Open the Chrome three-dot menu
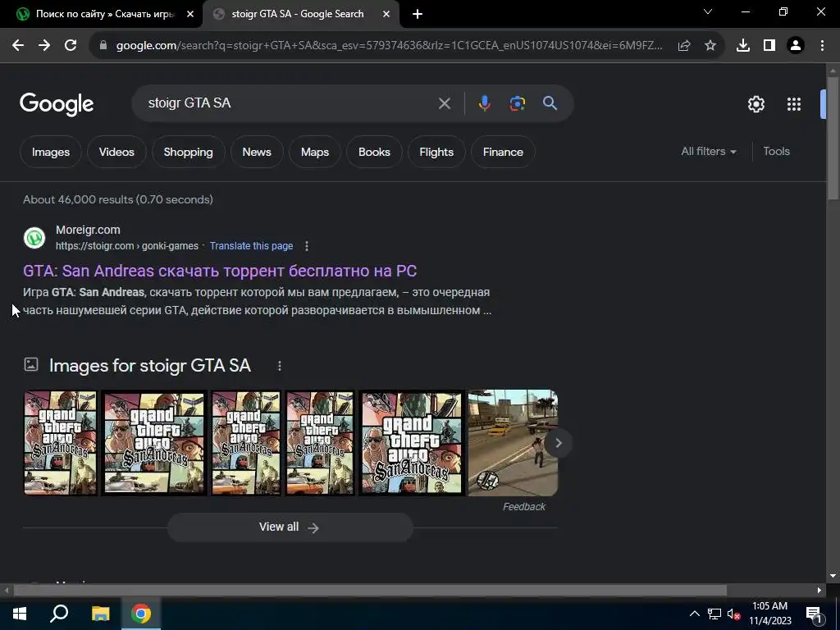This screenshot has width=840, height=630. click(822, 46)
